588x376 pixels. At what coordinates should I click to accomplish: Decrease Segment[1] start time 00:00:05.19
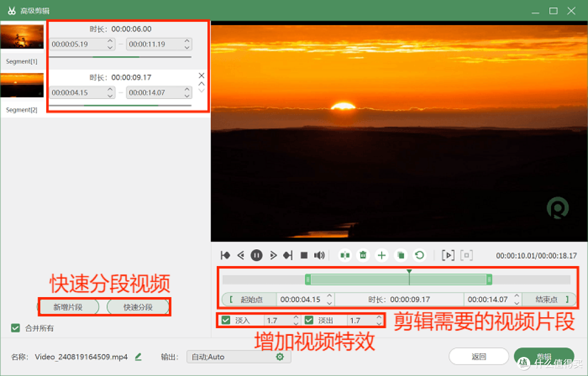point(110,47)
